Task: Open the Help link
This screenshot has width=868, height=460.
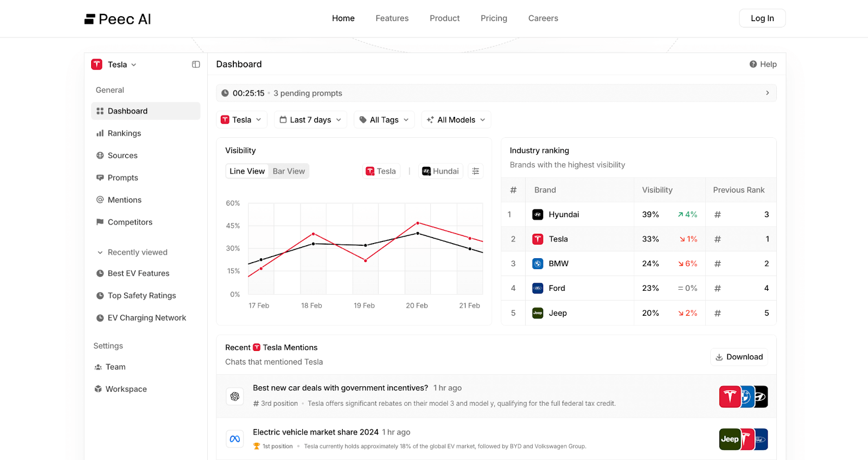Action: tap(763, 64)
